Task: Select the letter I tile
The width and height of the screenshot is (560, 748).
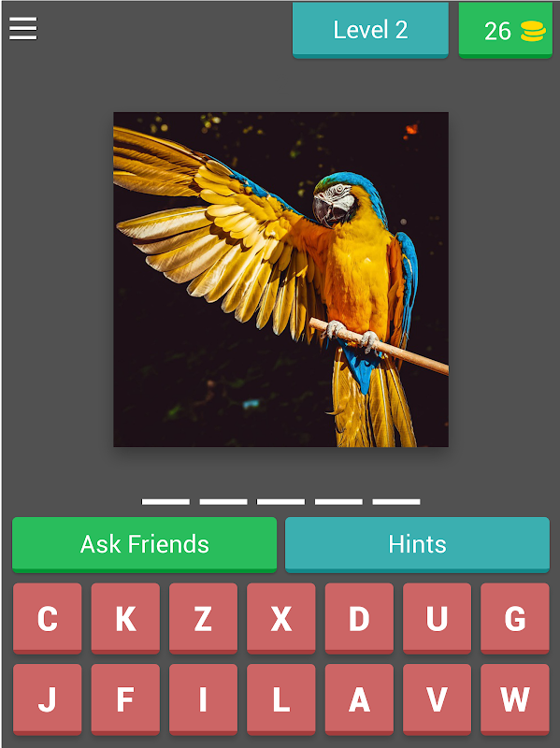Action: (203, 699)
